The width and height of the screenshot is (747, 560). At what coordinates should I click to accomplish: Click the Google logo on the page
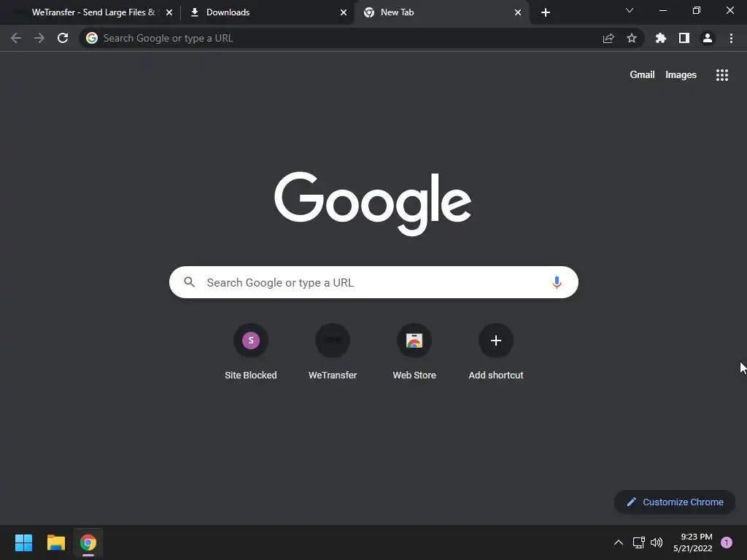click(x=373, y=204)
